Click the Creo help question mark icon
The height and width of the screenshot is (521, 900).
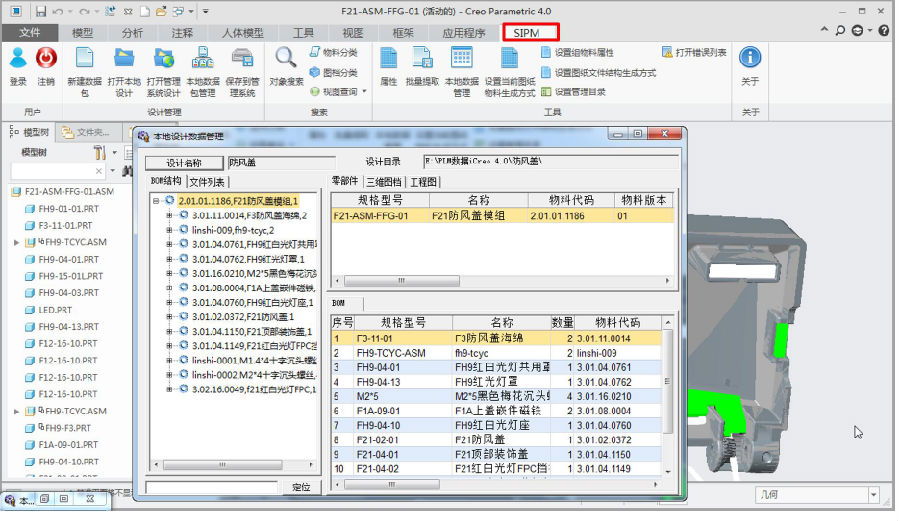pyautogui.click(x=885, y=30)
